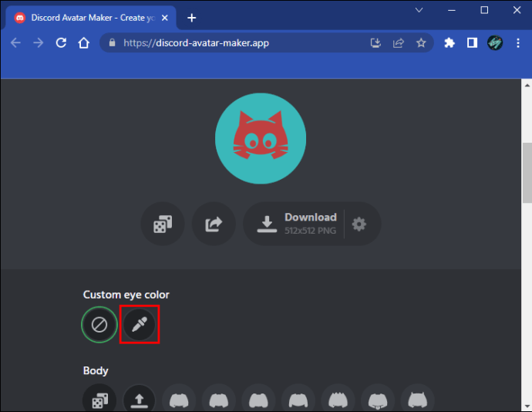Open the Chrome three-dot menu
The width and height of the screenshot is (532, 412).
(x=518, y=42)
